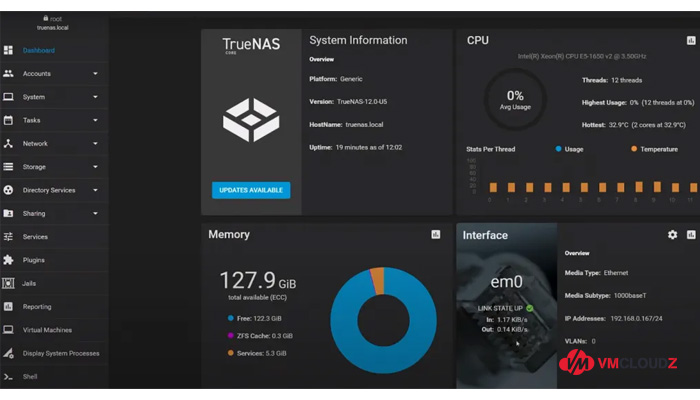Click the Plugins puzzle-piece icon
The width and height of the screenshot is (700, 400).
8,260
